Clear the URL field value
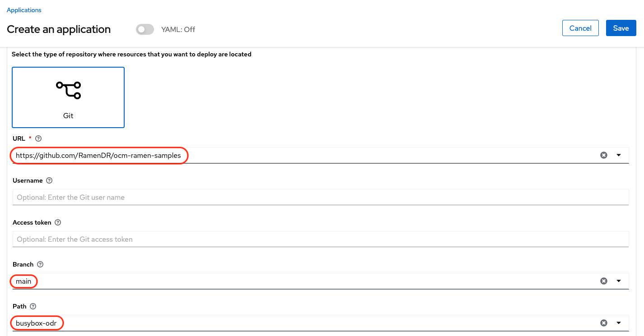 [604, 155]
